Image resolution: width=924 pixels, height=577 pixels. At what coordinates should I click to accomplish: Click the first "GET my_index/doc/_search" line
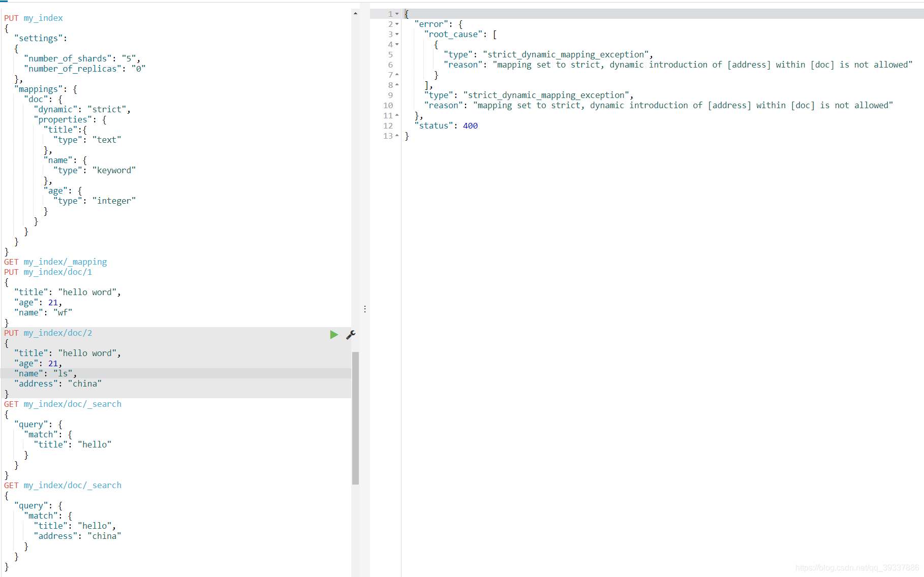[63, 404]
